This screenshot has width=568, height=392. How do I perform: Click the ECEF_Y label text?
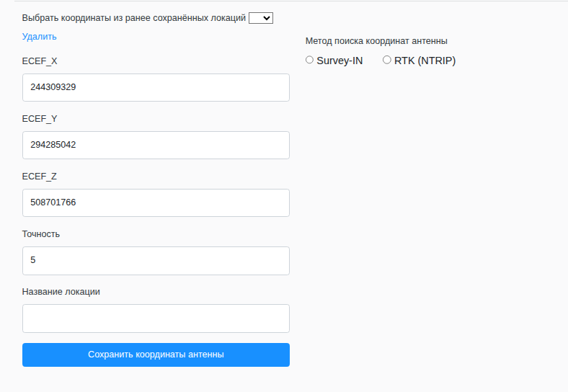click(40, 119)
